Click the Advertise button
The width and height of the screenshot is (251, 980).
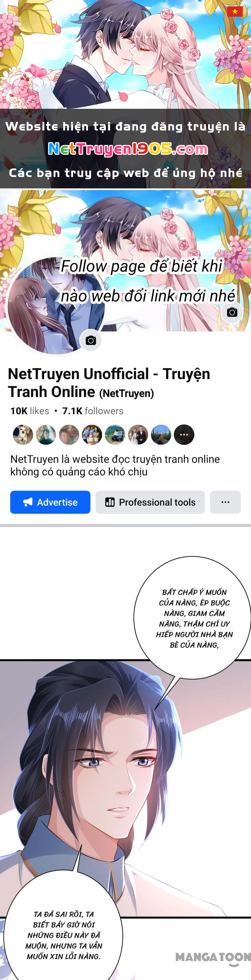(x=50, y=502)
